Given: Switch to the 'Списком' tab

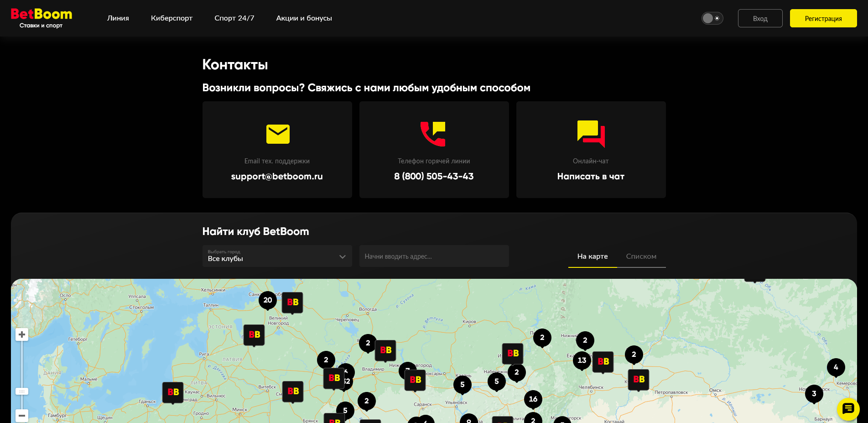Looking at the screenshot, I should [641, 256].
